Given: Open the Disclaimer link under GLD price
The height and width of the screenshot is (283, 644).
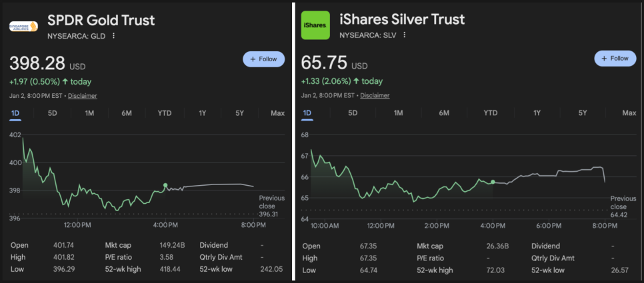Looking at the screenshot, I should coord(83,96).
